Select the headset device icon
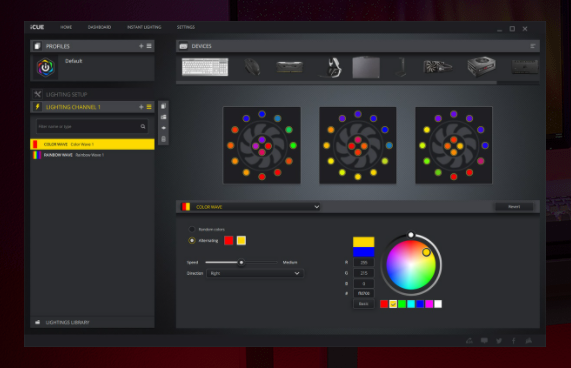 click(332, 67)
